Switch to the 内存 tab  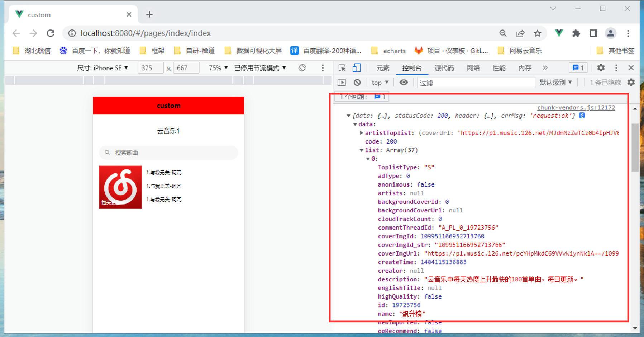[x=525, y=68]
